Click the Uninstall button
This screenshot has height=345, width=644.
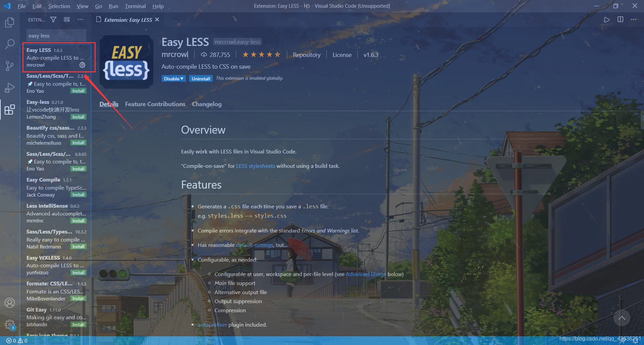(201, 79)
